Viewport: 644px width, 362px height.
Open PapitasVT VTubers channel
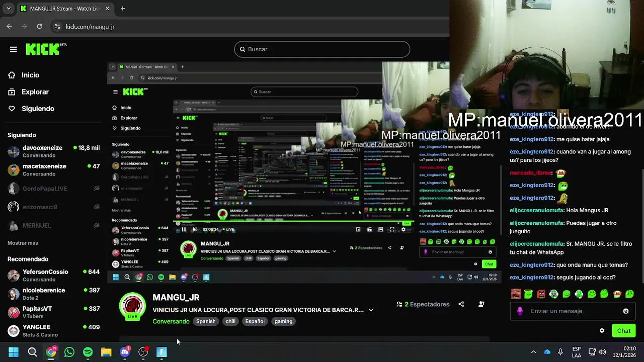pos(53,312)
